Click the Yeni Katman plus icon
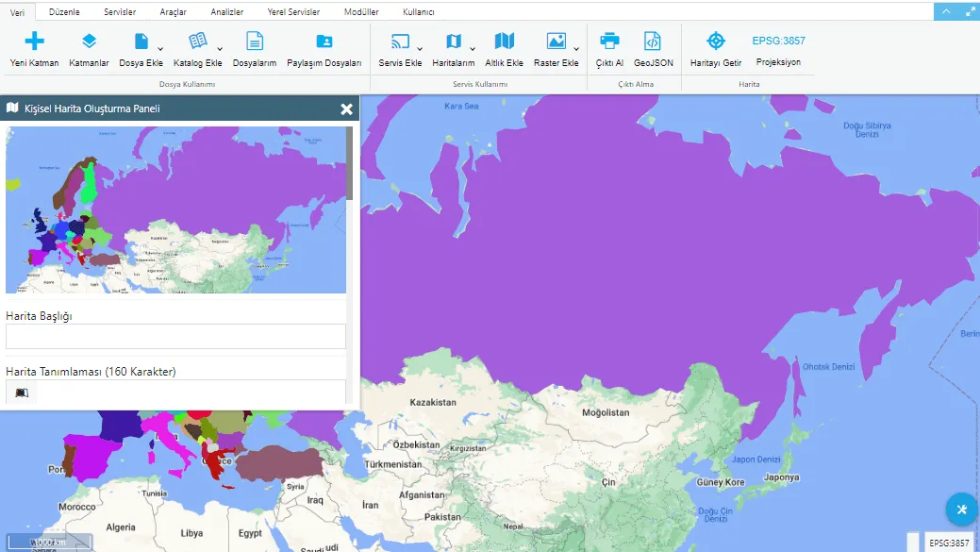 34,42
